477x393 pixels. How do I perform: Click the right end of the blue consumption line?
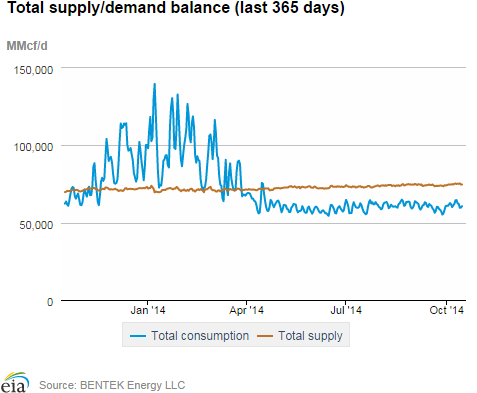coord(462,206)
